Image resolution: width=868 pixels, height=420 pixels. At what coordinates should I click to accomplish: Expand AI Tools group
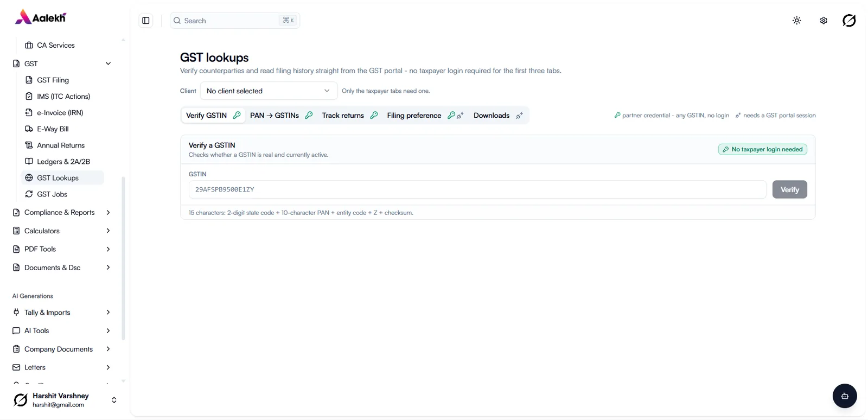point(62,330)
